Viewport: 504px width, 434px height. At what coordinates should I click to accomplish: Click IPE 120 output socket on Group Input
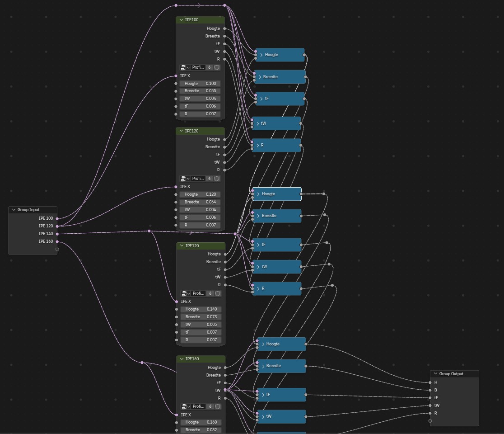tap(57, 226)
